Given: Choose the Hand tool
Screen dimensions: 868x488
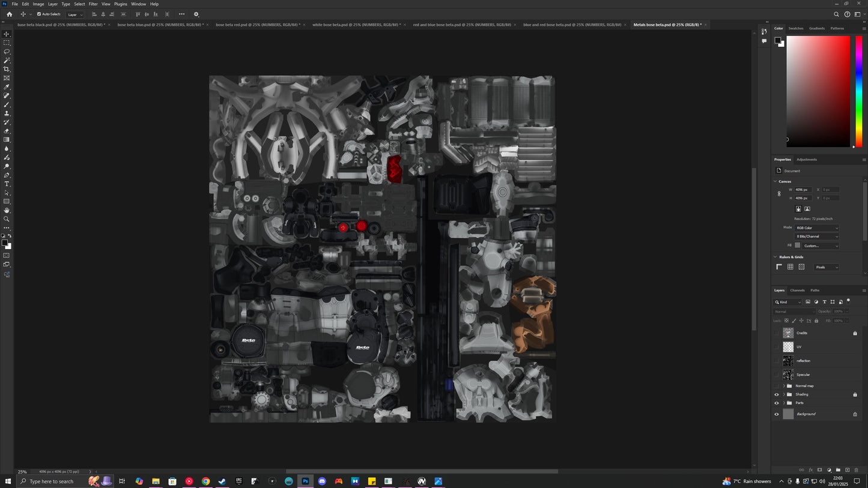Looking at the screenshot, I should tap(7, 210).
